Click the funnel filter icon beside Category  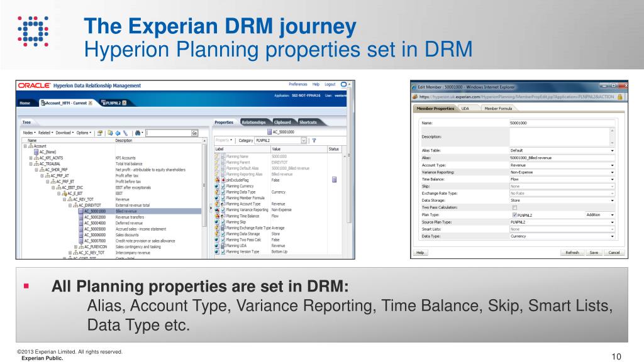click(x=314, y=140)
